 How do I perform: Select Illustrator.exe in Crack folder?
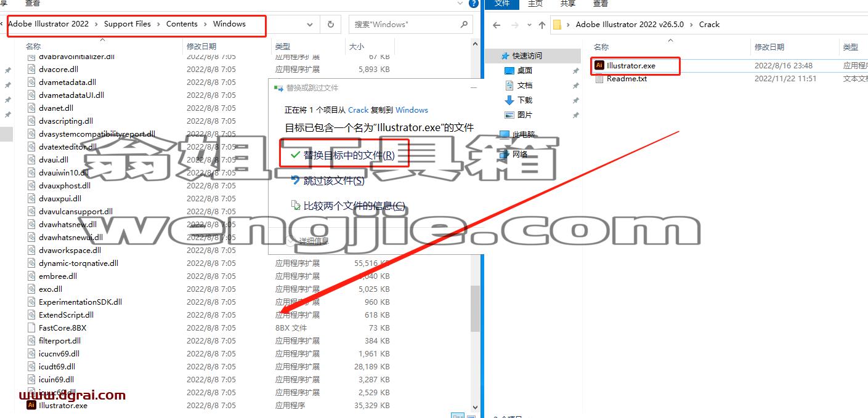pyautogui.click(x=631, y=65)
